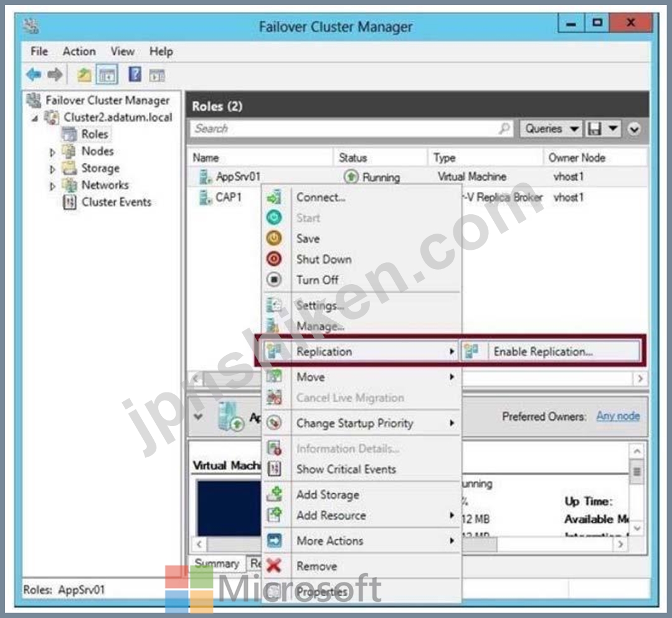Expand the Nodes tree item
Viewport: 672px width, 618px height.
[52, 152]
